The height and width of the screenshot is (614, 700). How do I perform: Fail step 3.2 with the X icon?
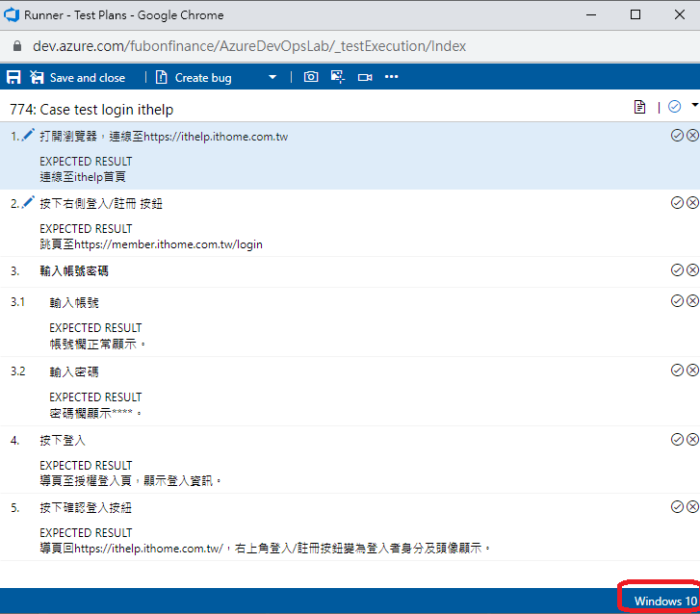coord(692,370)
